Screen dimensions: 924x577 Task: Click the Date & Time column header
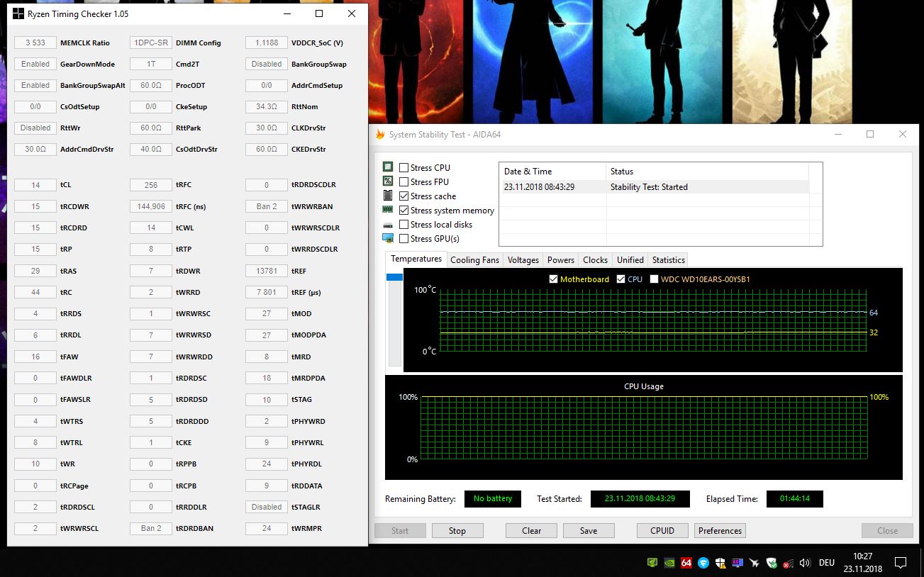[553, 172]
